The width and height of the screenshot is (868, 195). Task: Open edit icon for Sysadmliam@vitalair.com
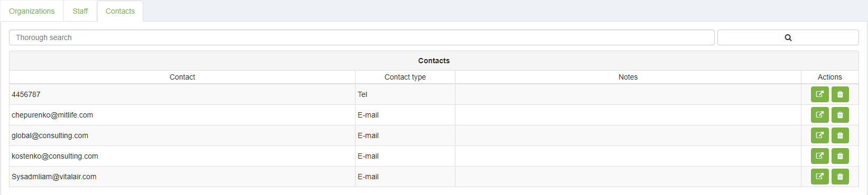pos(819,177)
